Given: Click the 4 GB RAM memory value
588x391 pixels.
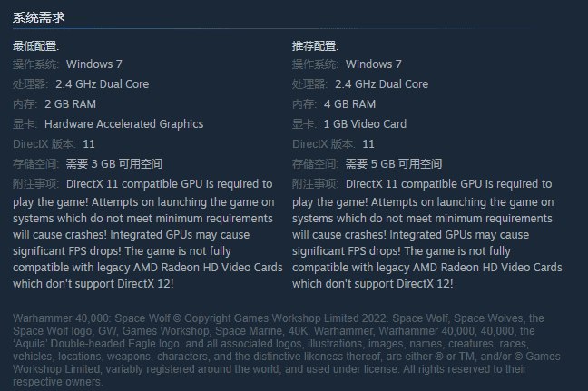Looking at the screenshot, I should tap(349, 103).
